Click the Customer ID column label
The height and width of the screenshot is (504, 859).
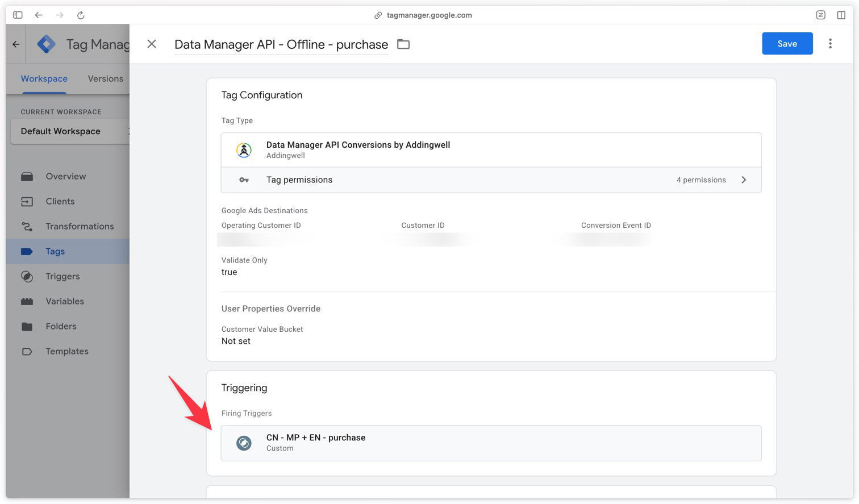[423, 225]
